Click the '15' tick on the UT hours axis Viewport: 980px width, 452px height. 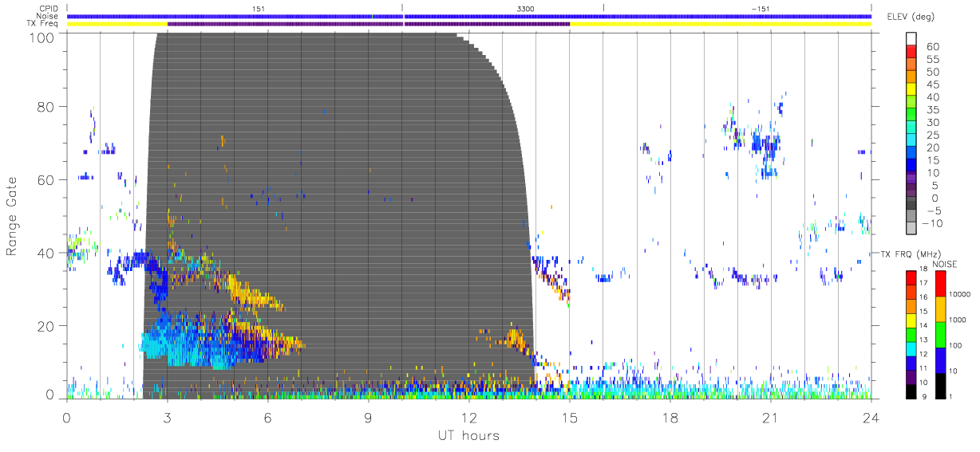point(569,416)
